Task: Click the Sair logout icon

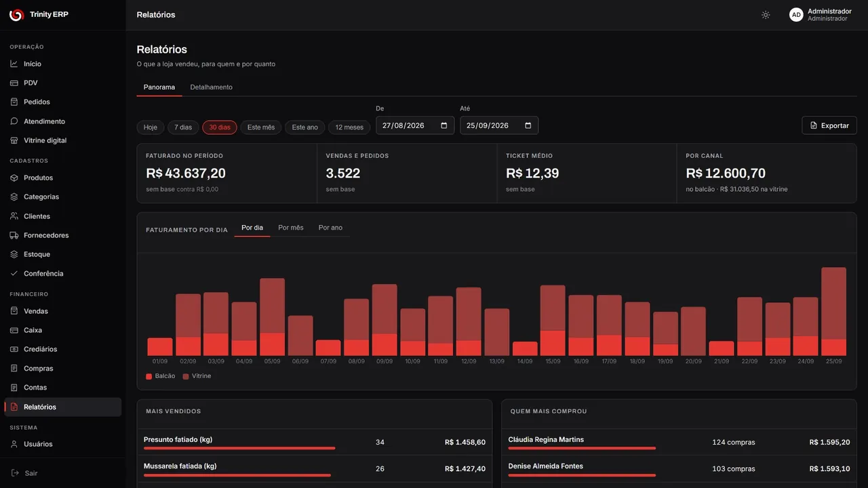Action: [x=15, y=473]
